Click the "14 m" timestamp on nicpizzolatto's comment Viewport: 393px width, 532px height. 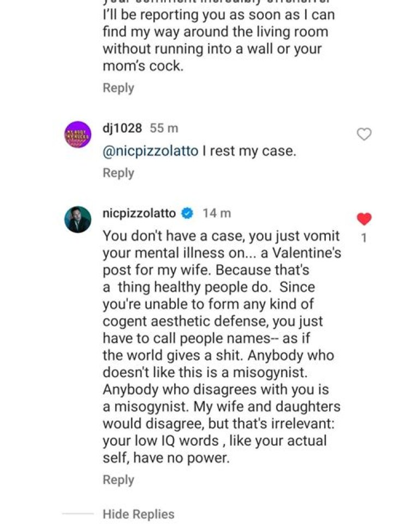point(217,214)
